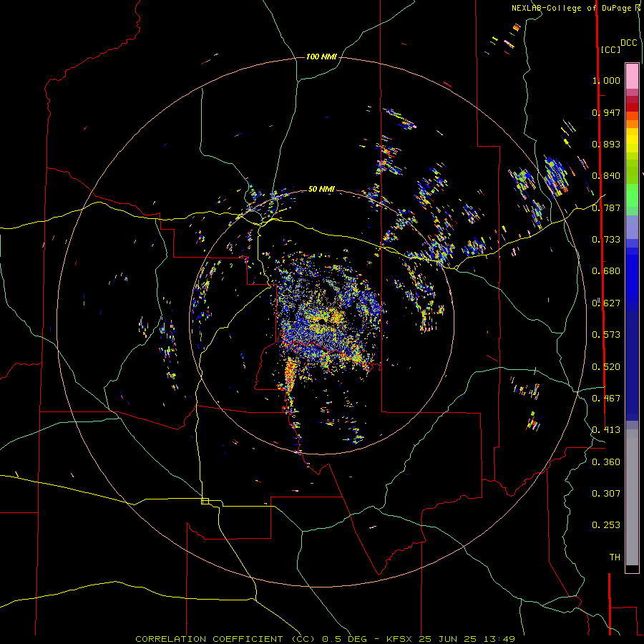The height and width of the screenshot is (644, 644).
Task: Click the 0.733 legend value
Action: [606, 240]
